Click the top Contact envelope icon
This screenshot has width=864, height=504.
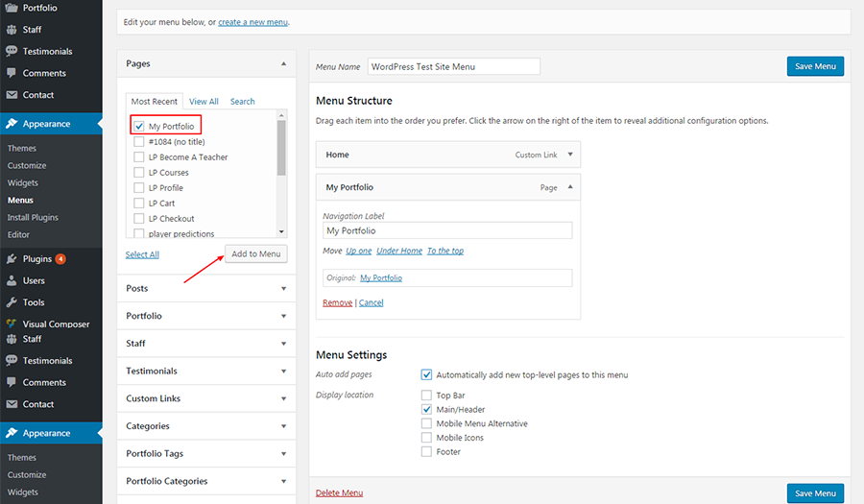pyautogui.click(x=12, y=95)
